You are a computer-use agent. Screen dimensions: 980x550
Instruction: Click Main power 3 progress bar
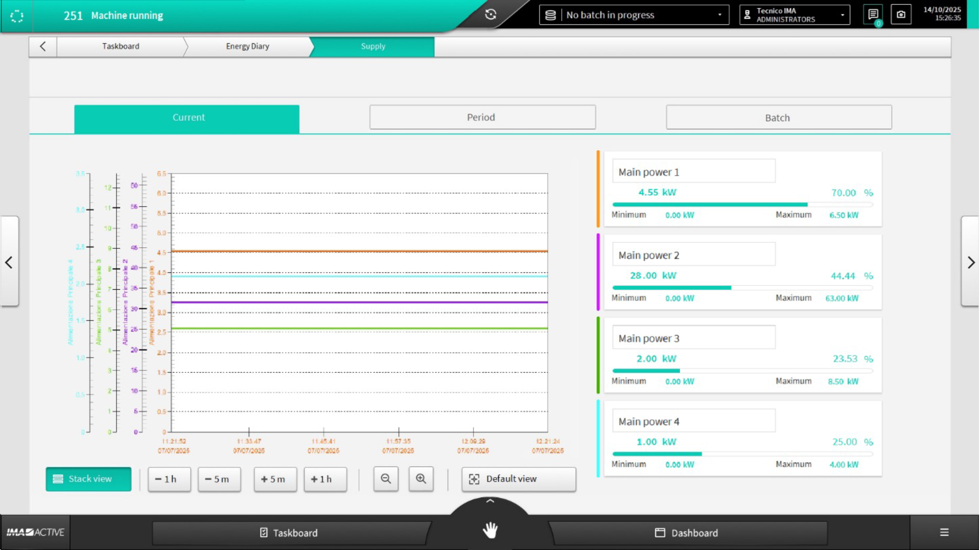click(x=742, y=371)
